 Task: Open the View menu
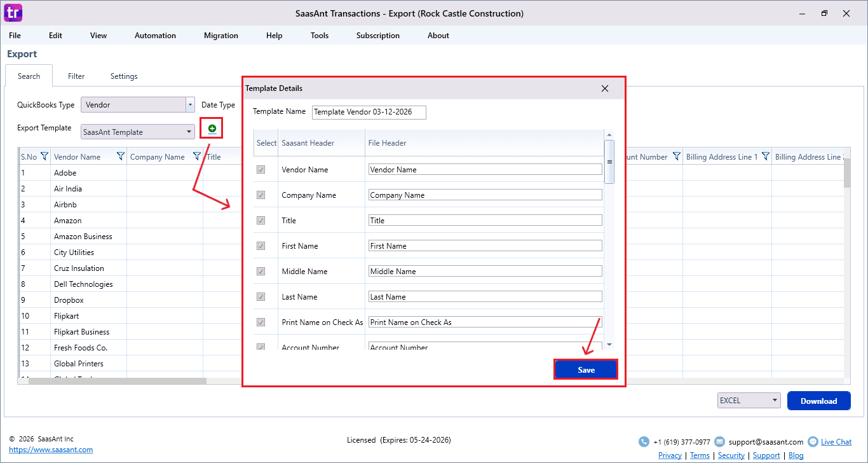98,36
